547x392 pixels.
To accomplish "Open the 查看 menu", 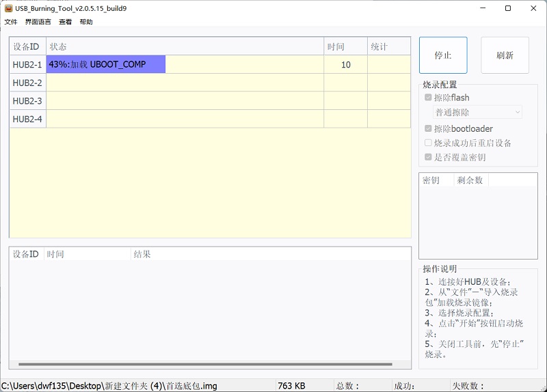I will pyautogui.click(x=65, y=22).
